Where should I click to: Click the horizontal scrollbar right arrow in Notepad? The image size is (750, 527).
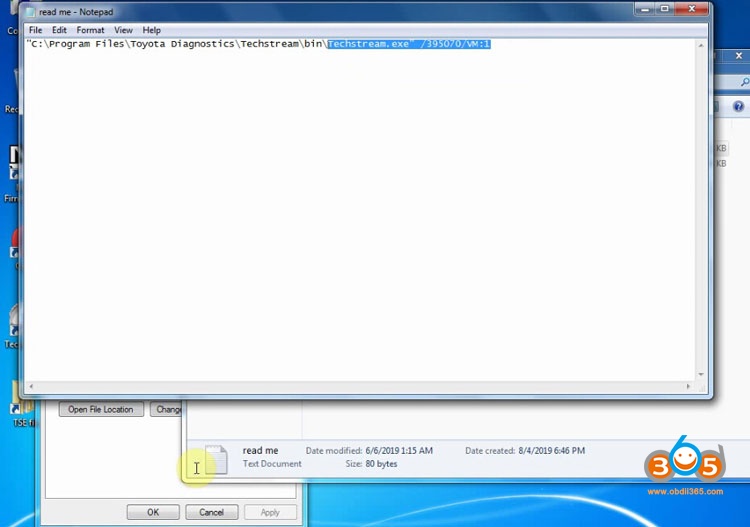point(688,386)
